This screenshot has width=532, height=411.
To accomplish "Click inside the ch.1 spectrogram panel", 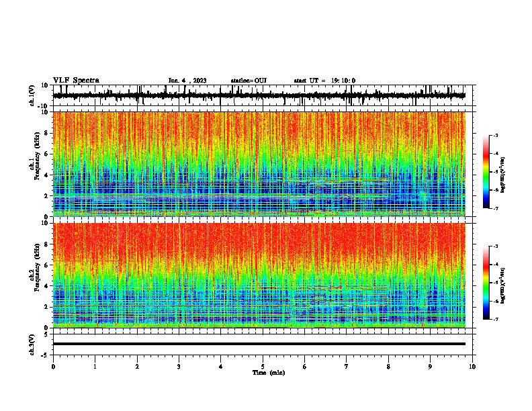I will 259,164.
